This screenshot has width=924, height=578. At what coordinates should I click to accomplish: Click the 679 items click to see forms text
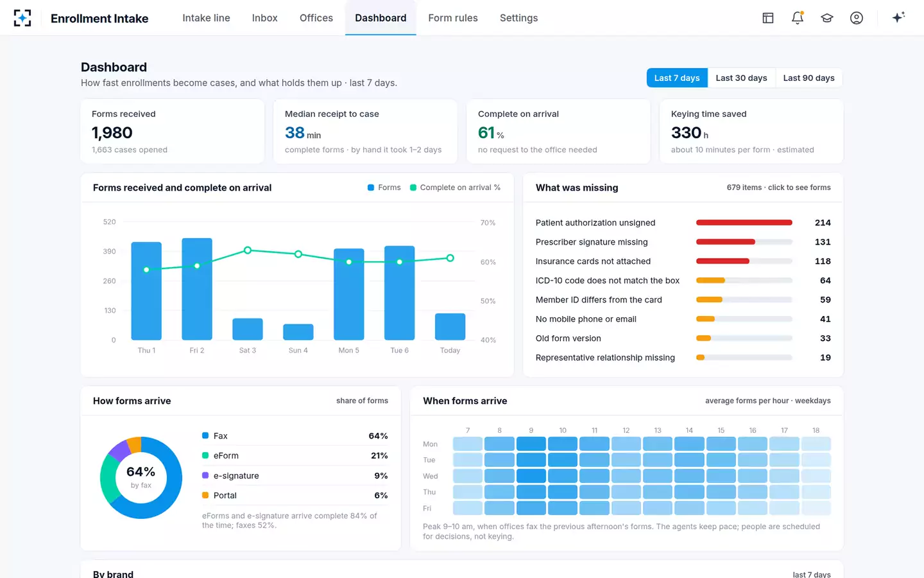click(778, 188)
